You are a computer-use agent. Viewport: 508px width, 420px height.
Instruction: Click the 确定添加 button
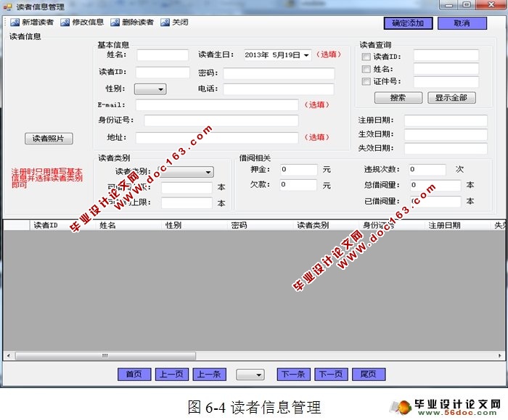(x=408, y=23)
